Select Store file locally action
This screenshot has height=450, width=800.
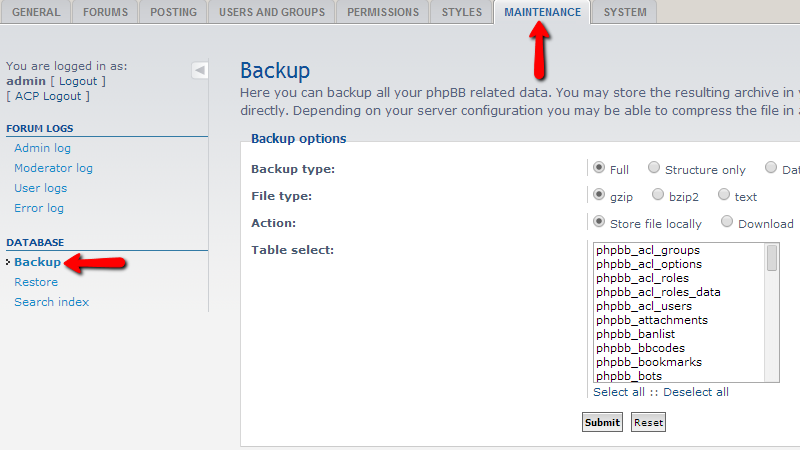(x=599, y=222)
